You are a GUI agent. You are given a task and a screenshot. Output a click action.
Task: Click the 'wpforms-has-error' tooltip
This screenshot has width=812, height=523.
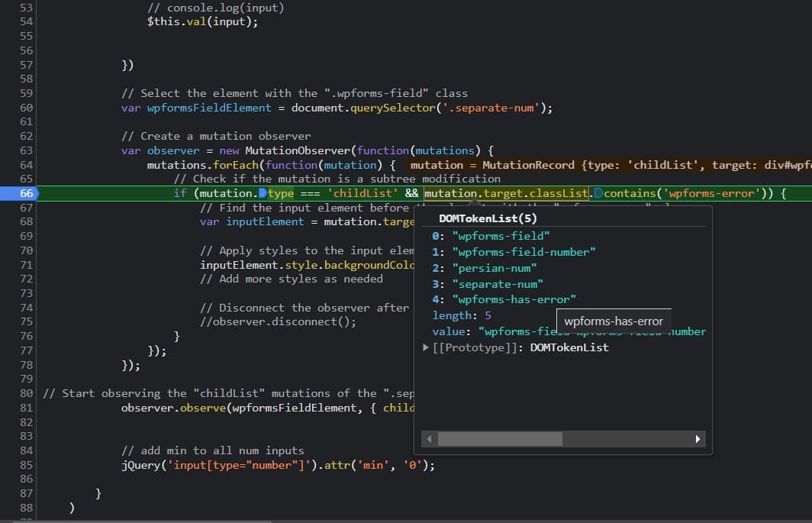(x=614, y=321)
